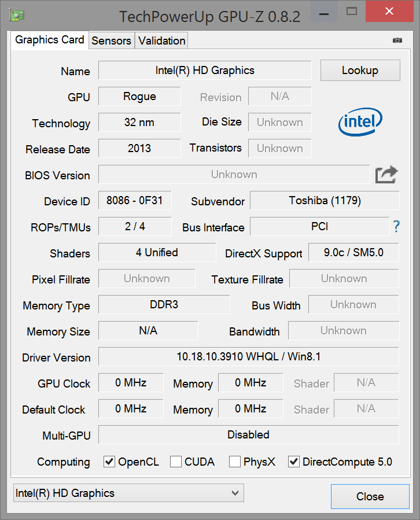Click the Close button at bottom

pos(370,496)
